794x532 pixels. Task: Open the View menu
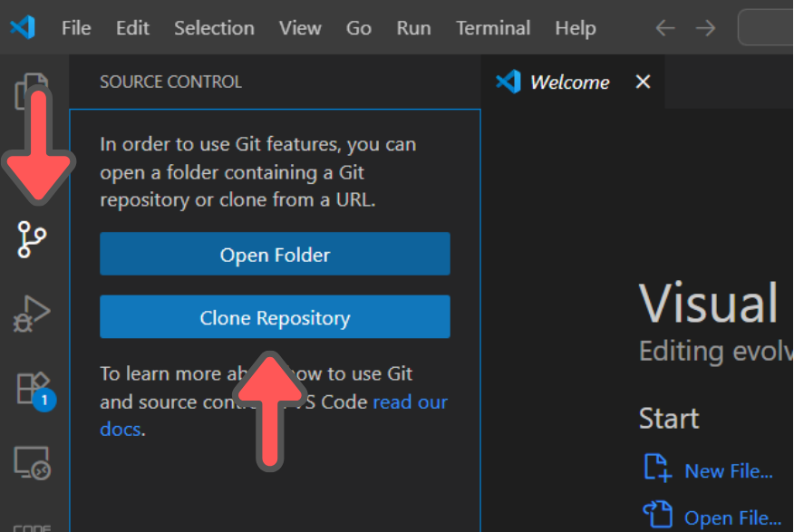[x=300, y=28]
